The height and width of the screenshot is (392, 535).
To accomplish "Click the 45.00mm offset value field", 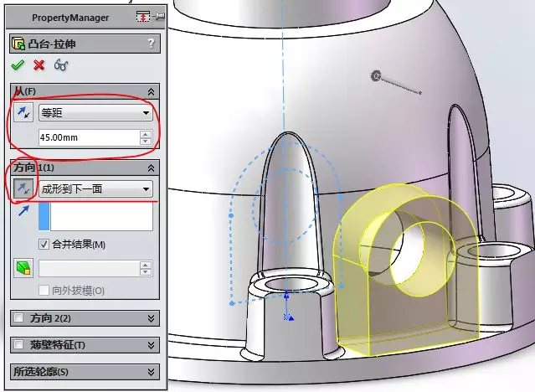I will (x=90, y=137).
